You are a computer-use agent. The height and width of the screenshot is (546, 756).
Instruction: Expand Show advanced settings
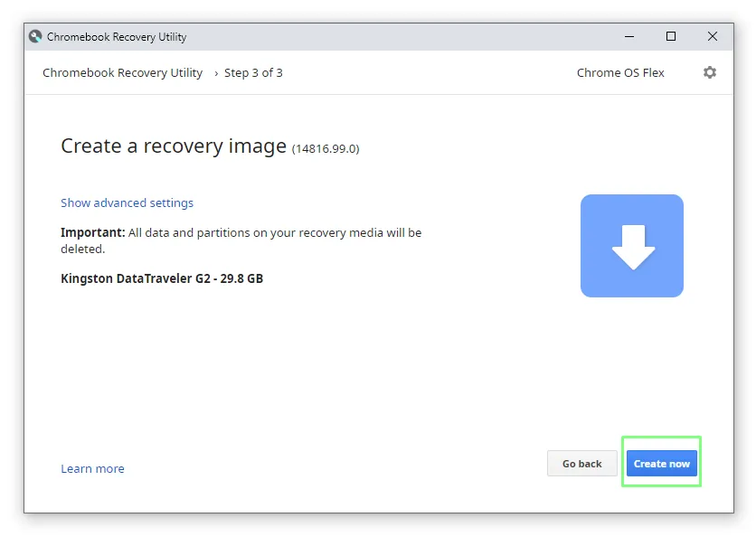pyautogui.click(x=127, y=203)
